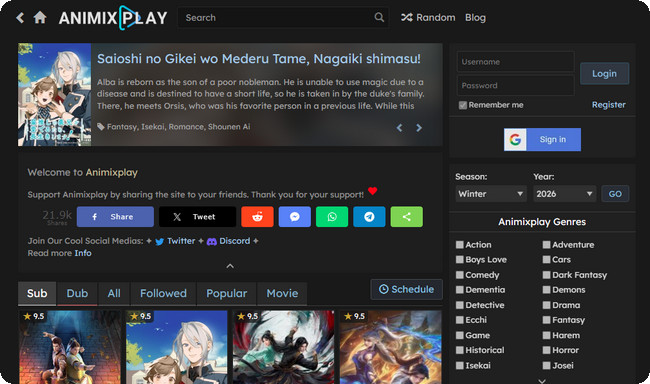This screenshot has width=650, height=384.
Task: Open the Schedule clock button
Action: click(407, 289)
